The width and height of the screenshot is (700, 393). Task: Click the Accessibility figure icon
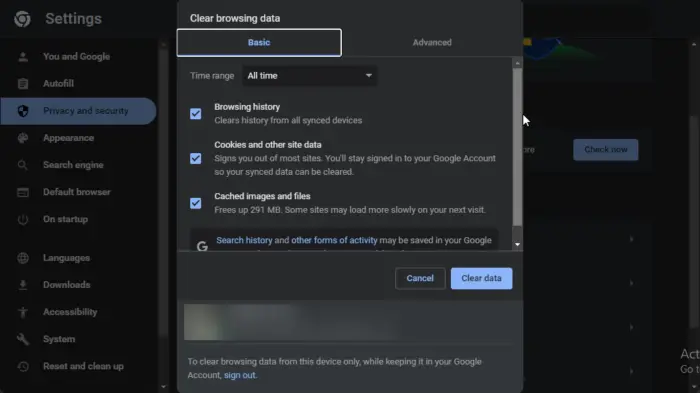[x=23, y=312]
